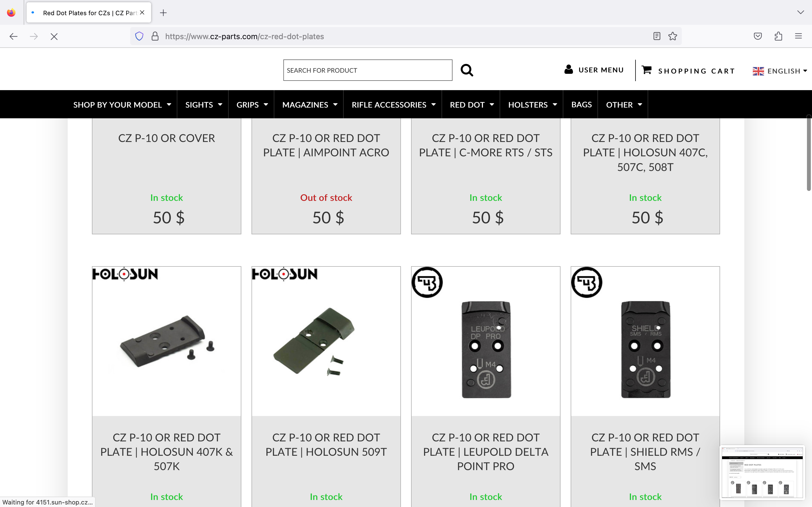Bookmark page with the star icon

click(x=672, y=36)
